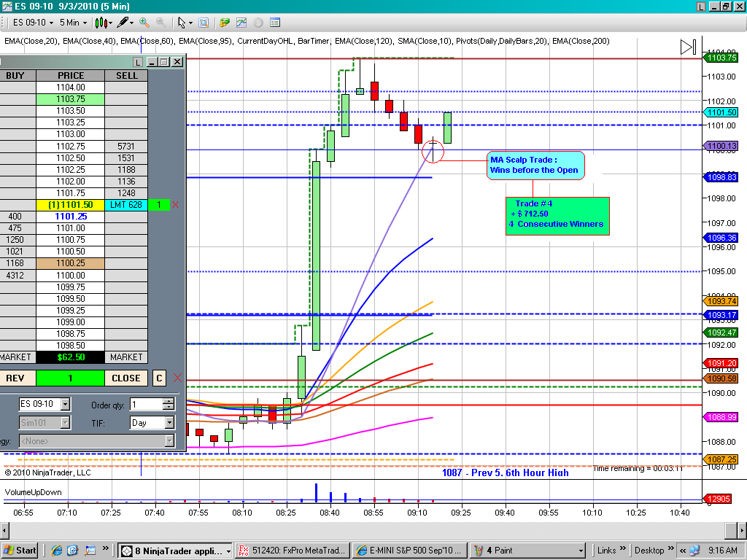Screen dimensions: 747x560
Task: Click the grayed strategies coin icon
Action: pyautogui.click(x=258, y=23)
